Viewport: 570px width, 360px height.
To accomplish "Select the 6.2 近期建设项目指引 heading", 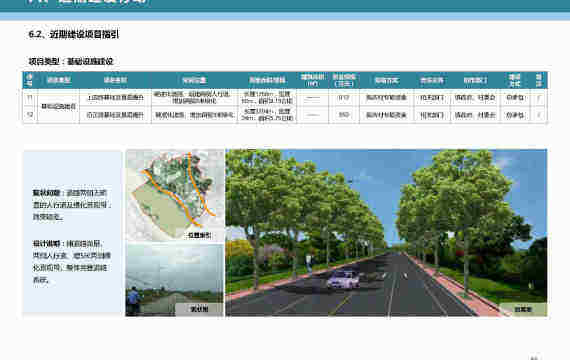I will point(74,34).
